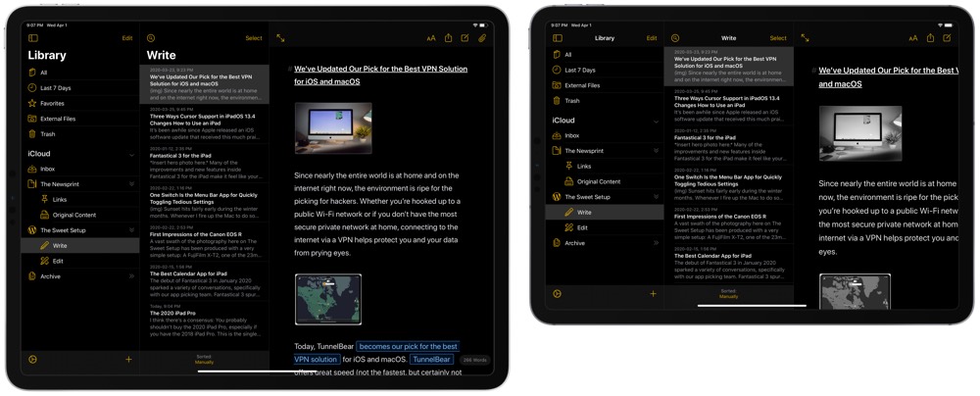980x396 pixels.
Task: Toggle sidebar icon on left iPad
Action: [x=33, y=38]
